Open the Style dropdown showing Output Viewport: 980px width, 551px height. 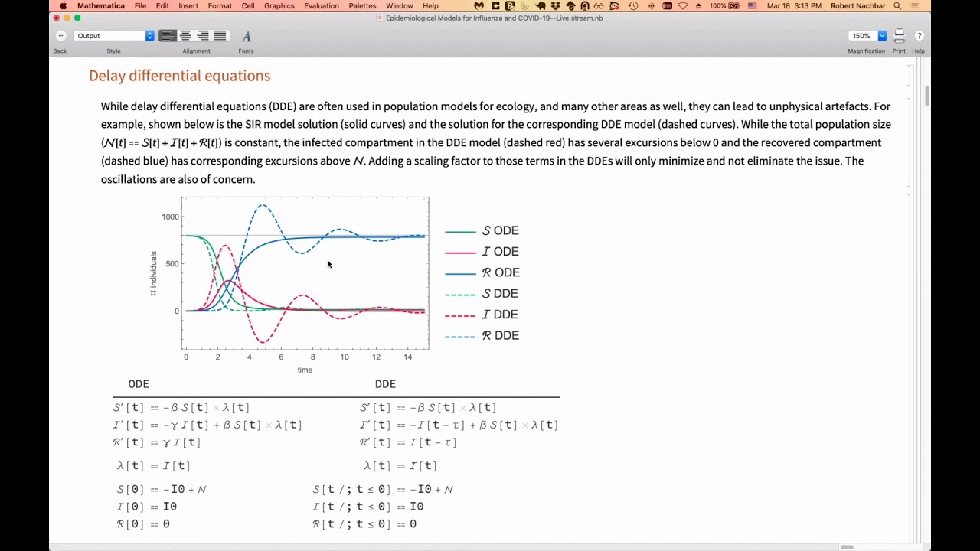(114, 36)
